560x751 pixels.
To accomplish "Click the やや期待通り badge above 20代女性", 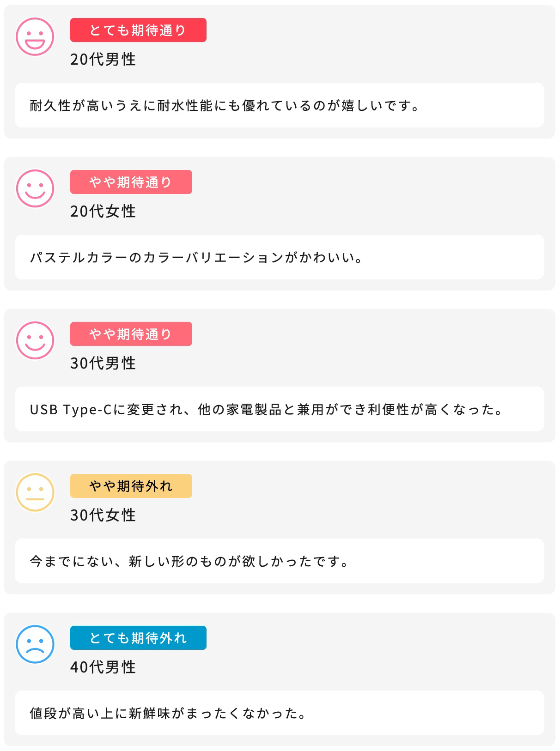I will pos(131,182).
